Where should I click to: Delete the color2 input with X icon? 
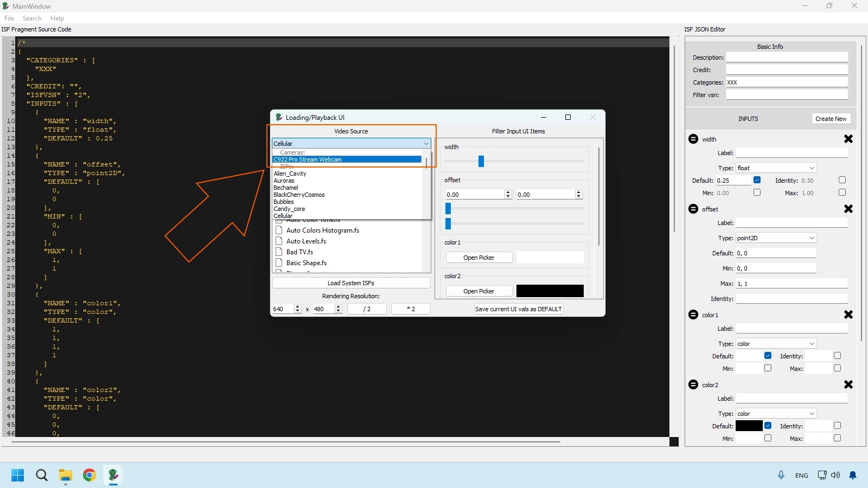click(x=848, y=384)
